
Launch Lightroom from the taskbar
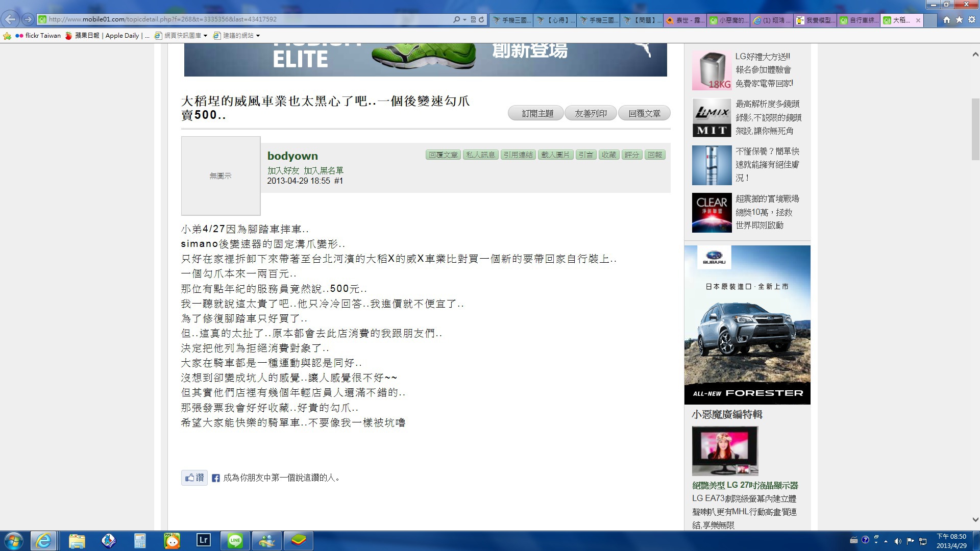(x=203, y=540)
